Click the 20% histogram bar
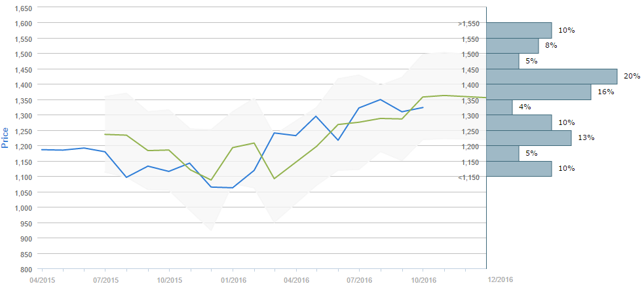Image resolution: width=644 pixels, height=286 pixels. [x=552, y=77]
